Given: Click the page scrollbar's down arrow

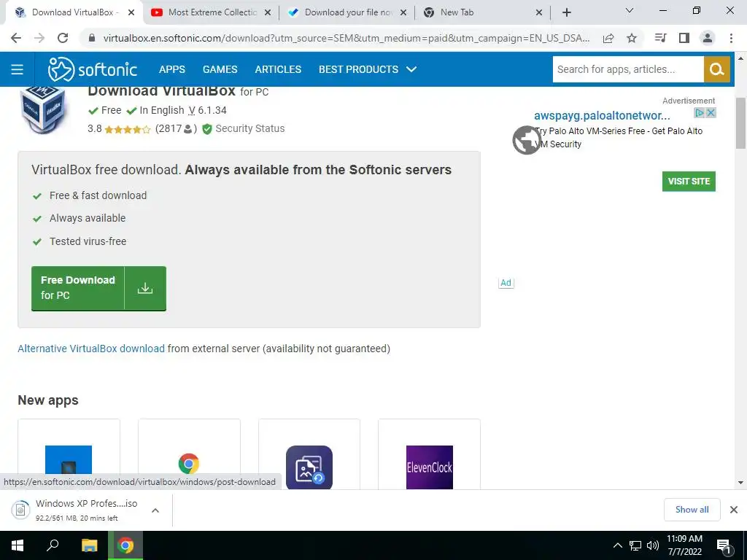Looking at the screenshot, I should (740, 483).
